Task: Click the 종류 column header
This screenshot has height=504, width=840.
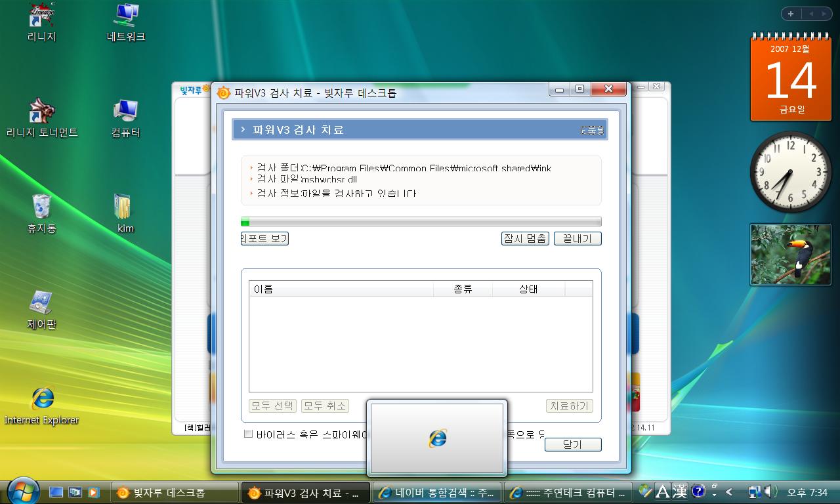Action: click(463, 289)
